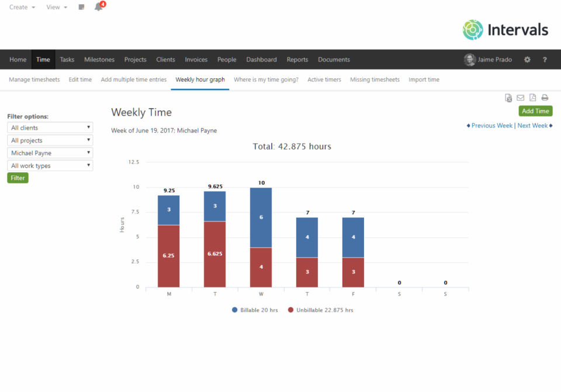Viewport: 561px width, 392px height.
Task: Expand the All clients dropdown
Action: [x=50, y=127]
